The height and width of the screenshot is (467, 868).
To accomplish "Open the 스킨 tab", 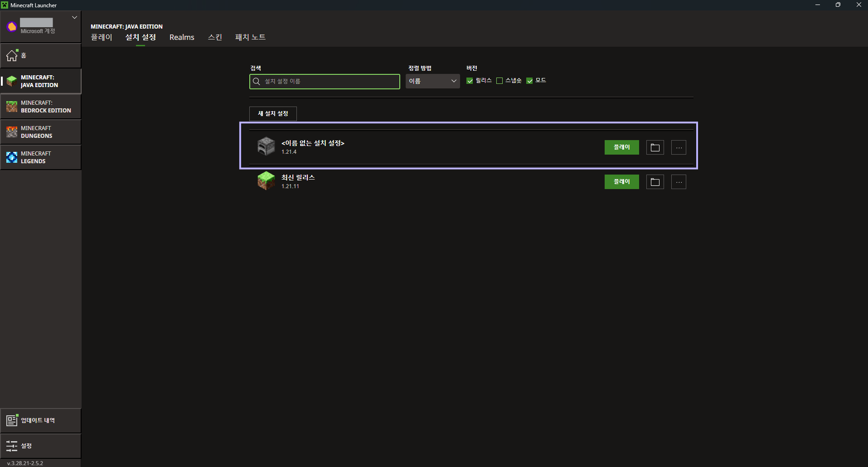I will [x=215, y=37].
